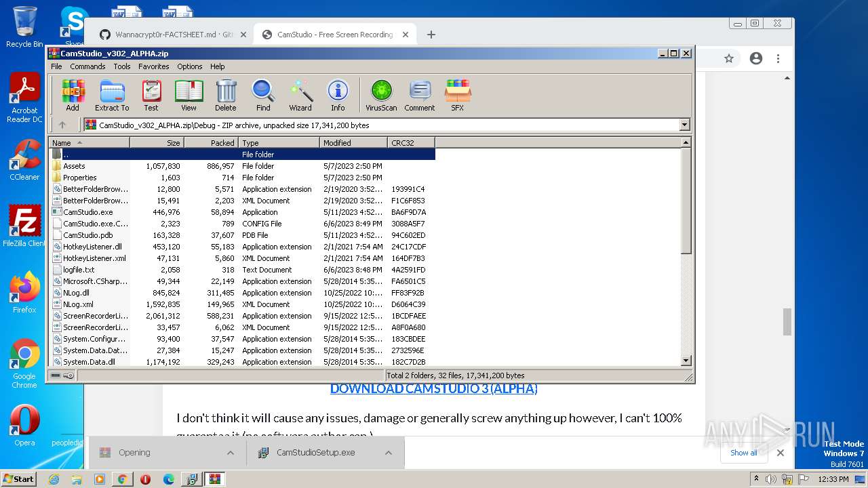Open Acrobat Reader DC desktop icon
This screenshot has height=488, width=868.
24,98
